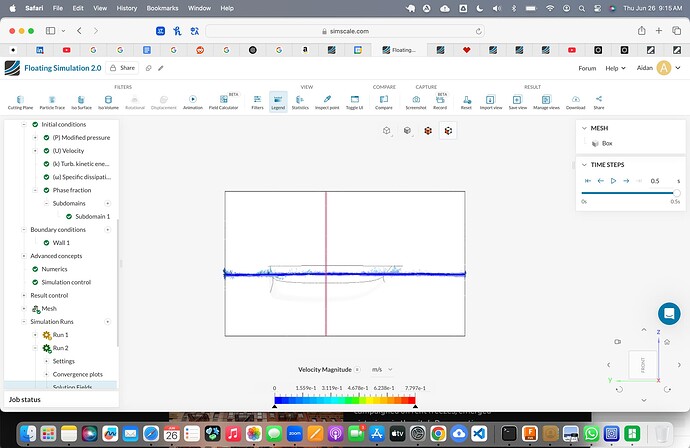690x448 pixels.
Task: Add a new Subdomain with plus button
Action: pyautogui.click(x=107, y=203)
